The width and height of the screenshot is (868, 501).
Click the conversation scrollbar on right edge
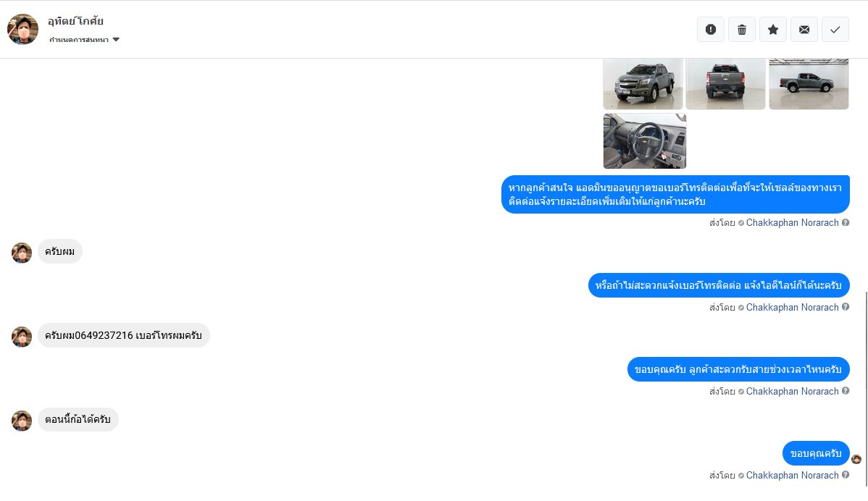point(866,389)
